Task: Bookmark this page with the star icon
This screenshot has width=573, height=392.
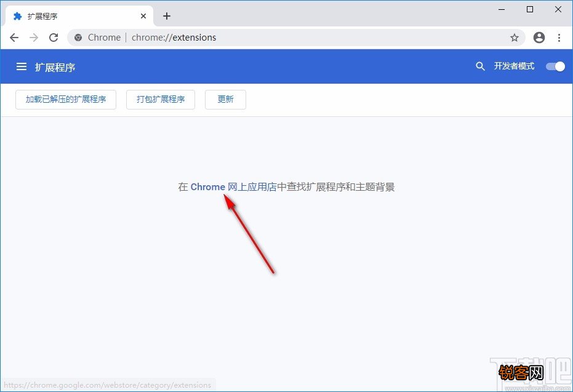Action: [x=515, y=38]
